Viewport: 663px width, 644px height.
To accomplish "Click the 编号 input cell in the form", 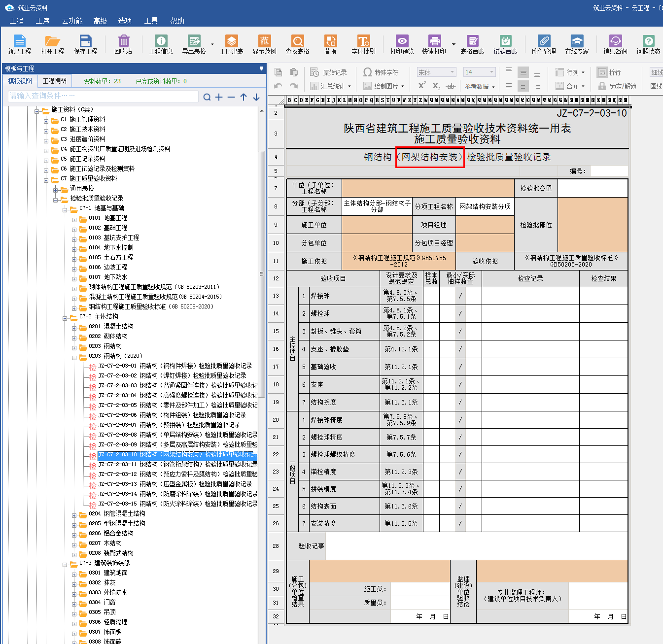I will tap(609, 171).
